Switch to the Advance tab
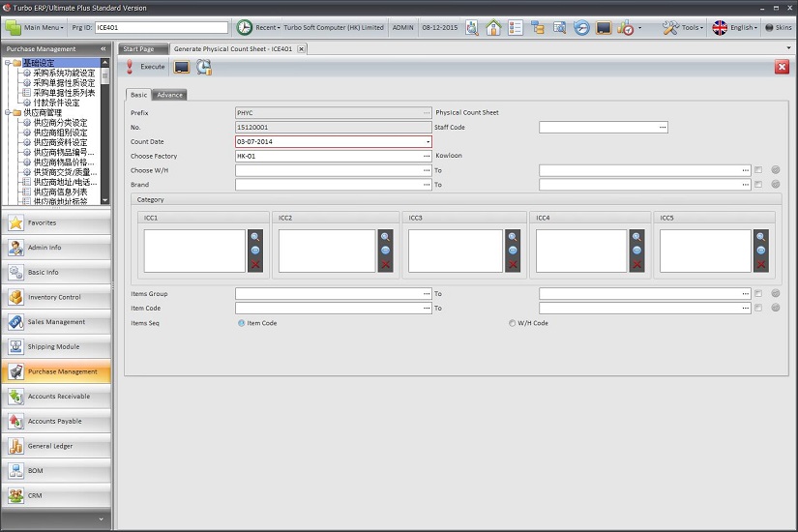This screenshot has width=798, height=532. pos(169,95)
